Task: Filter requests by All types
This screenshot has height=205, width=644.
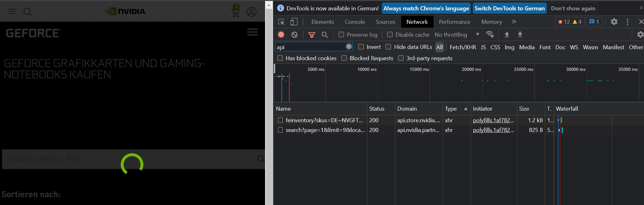Action: (439, 47)
